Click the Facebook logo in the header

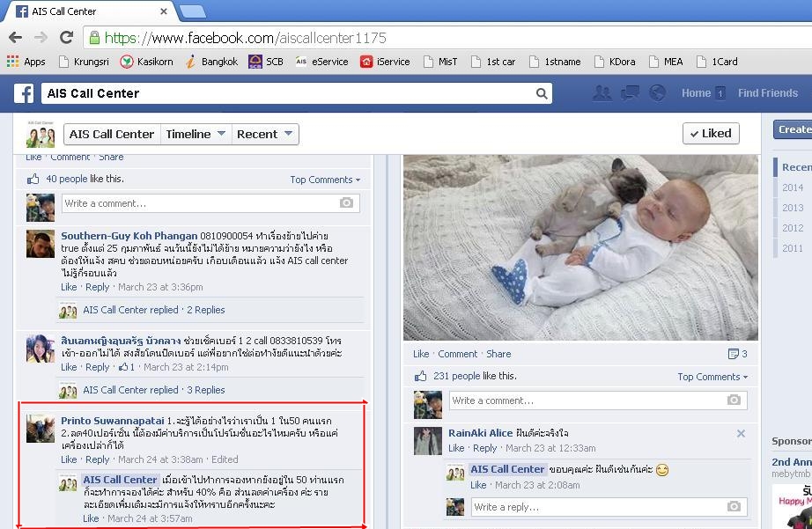[x=24, y=93]
